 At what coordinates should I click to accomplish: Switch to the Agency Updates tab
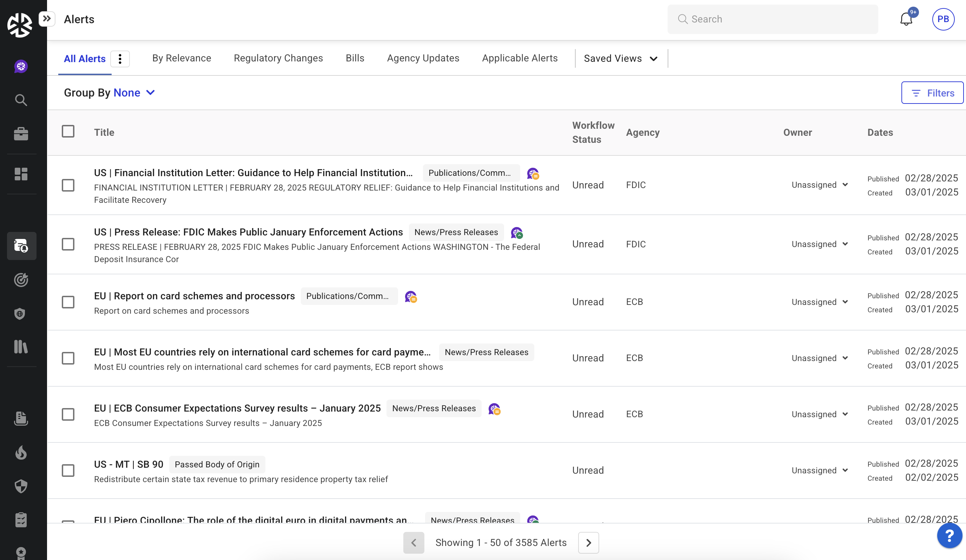pyautogui.click(x=423, y=58)
